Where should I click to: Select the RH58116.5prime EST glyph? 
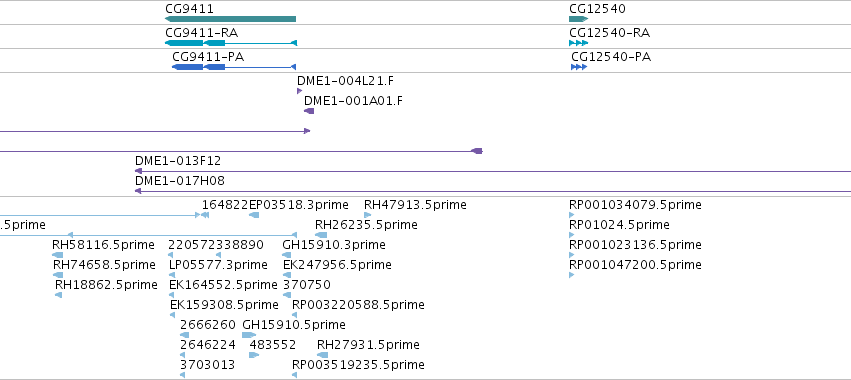(58, 255)
